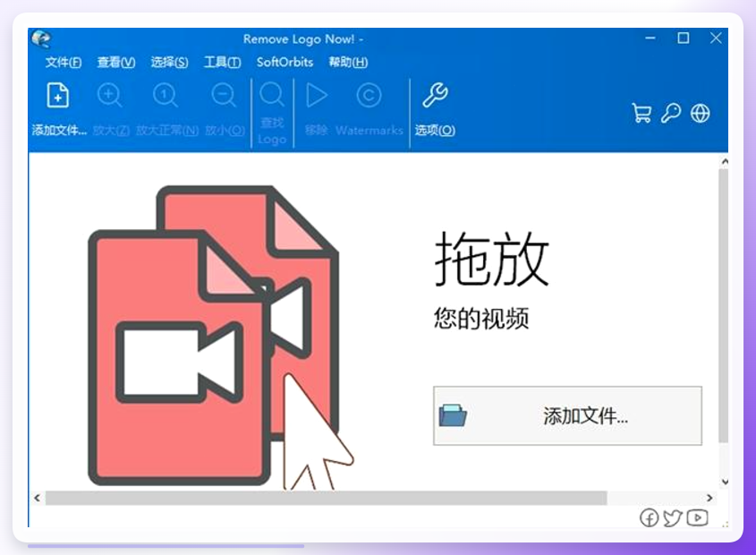Click the key registration icon
This screenshot has height=555, width=756.
[x=671, y=114]
